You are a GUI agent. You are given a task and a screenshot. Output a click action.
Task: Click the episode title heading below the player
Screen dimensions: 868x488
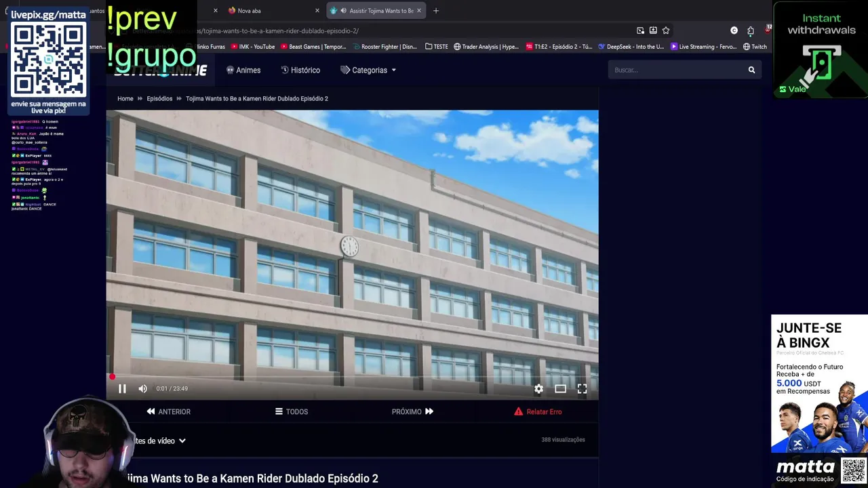(252, 479)
